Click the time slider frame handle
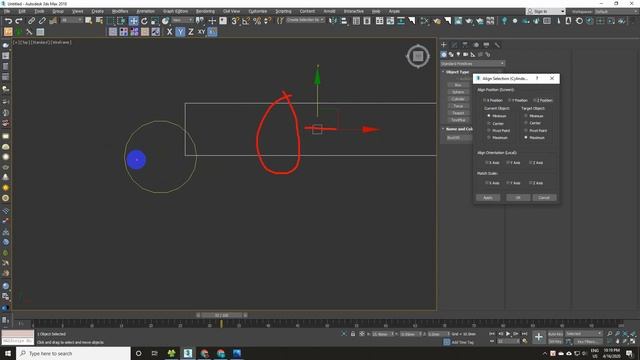Image resolution: width=640 pixels, height=360 pixels. click(222, 316)
